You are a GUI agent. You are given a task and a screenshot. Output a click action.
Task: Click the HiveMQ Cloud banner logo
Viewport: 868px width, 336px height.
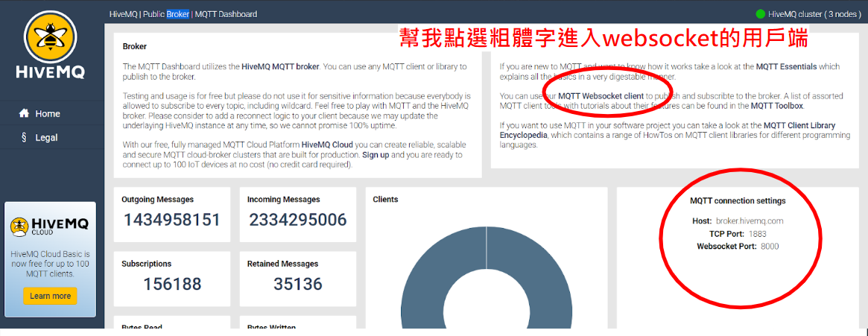pos(50,226)
